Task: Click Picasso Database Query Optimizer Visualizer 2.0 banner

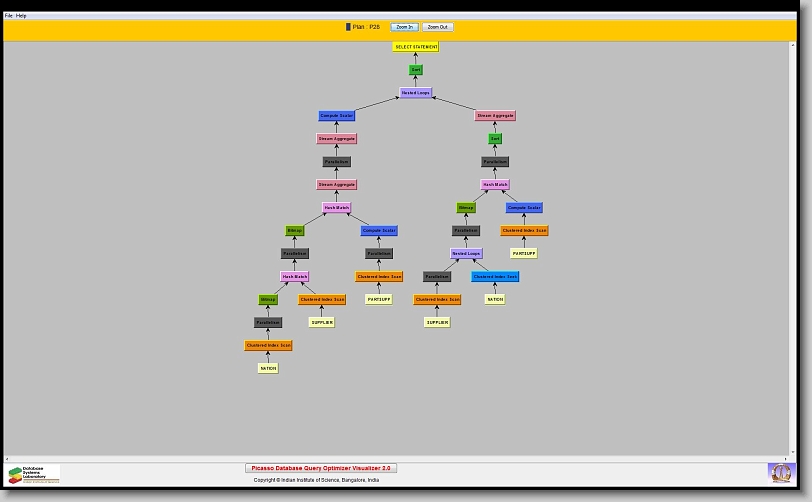Action: coord(321,468)
